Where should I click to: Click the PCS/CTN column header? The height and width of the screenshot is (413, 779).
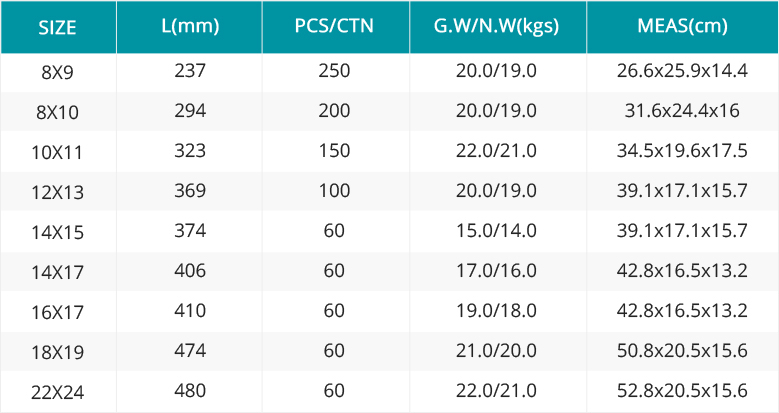point(334,26)
